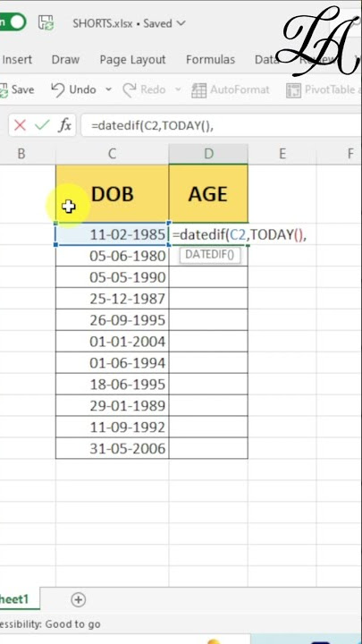Viewport: 362px width, 644px height.
Task: Confirm formula with green checkmark
Action: [42, 125]
